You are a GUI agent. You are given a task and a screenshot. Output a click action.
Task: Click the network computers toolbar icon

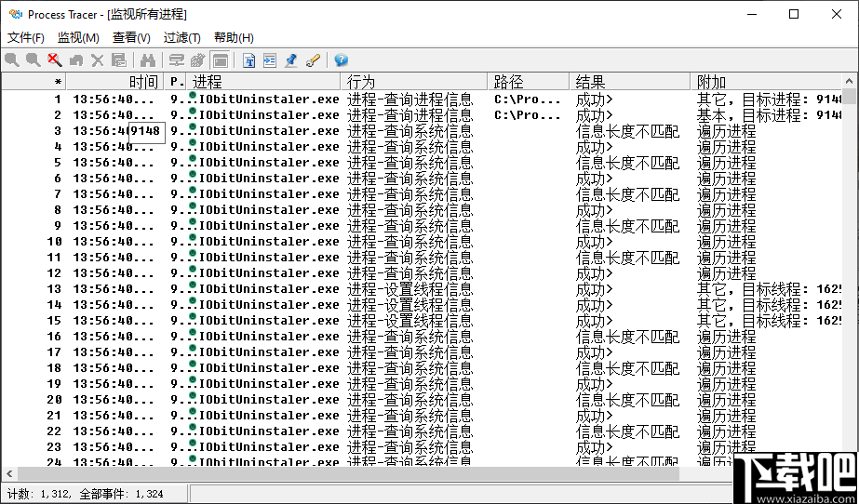pyautogui.click(x=177, y=60)
